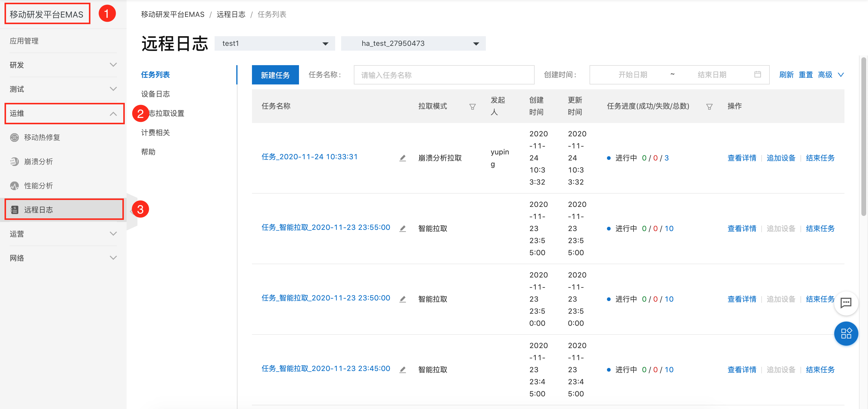Open task 任务_智能拉取_2020-11-23 23:45:00
This screenshot has height=409, width=868.
(325, 369)
